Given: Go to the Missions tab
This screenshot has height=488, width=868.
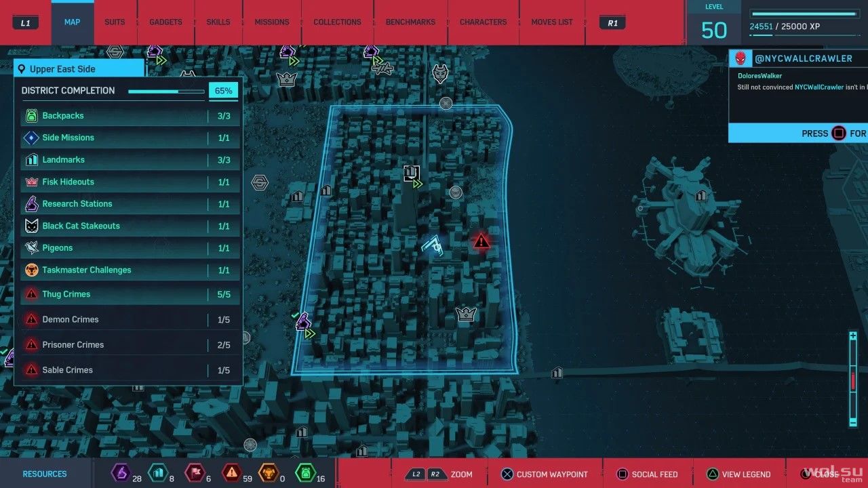Looking at the screenshot, I should click(x=272, y=22).
